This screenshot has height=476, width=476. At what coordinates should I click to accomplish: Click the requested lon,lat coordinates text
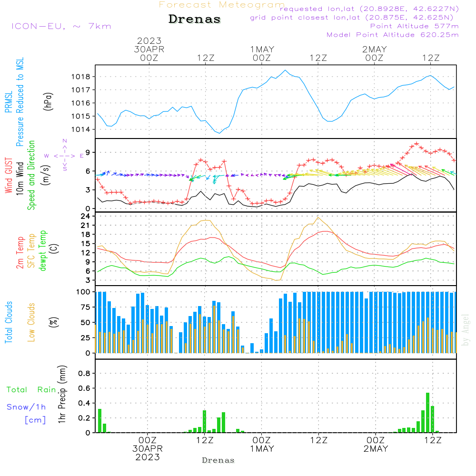[x=369, y=9]
